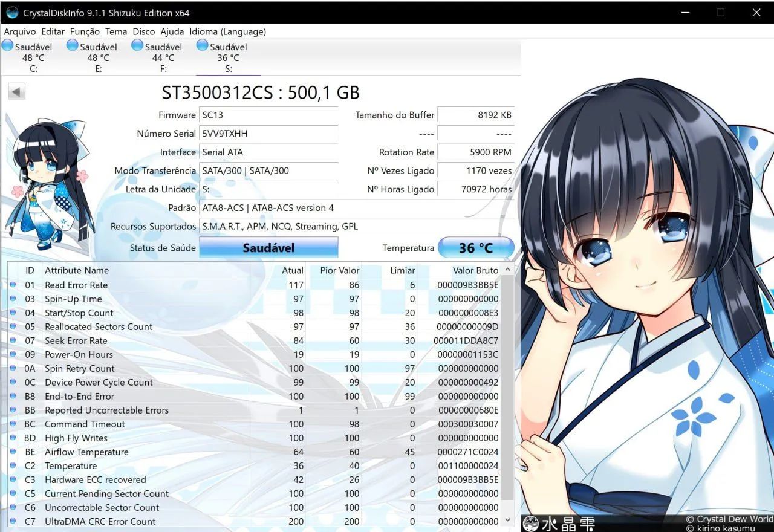Click status icon of Power-On Hours
The width and height of the screenshot is (774, 532).
13,354
